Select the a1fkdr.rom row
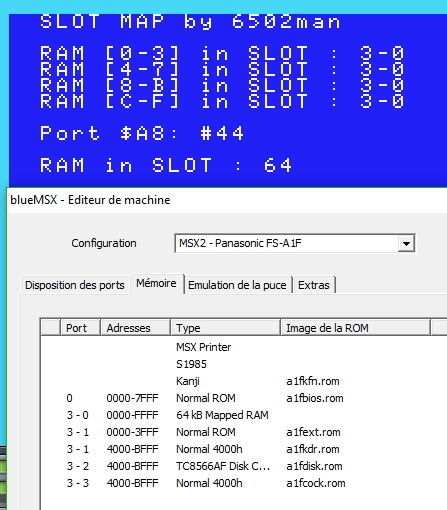 (x=243, y=449)
